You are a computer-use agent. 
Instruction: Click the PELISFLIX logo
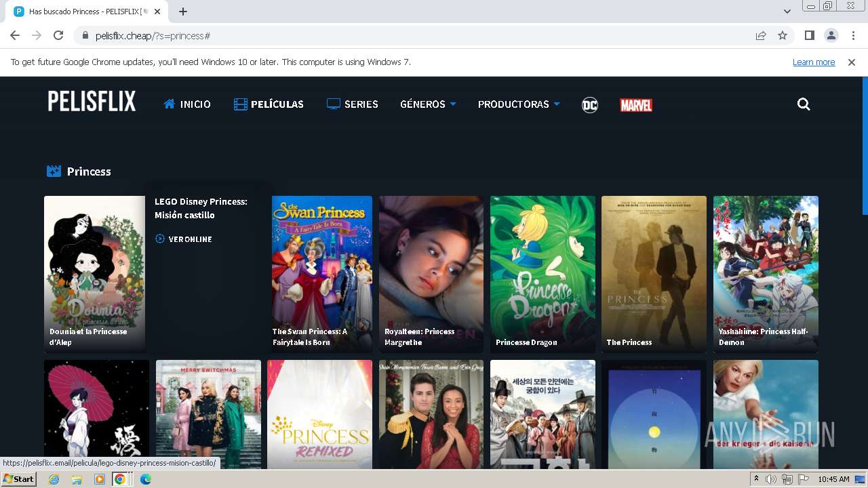point(92,101)
